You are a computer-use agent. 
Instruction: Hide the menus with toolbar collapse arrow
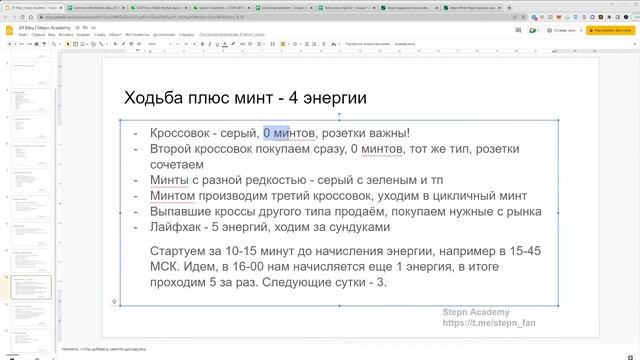634,44
